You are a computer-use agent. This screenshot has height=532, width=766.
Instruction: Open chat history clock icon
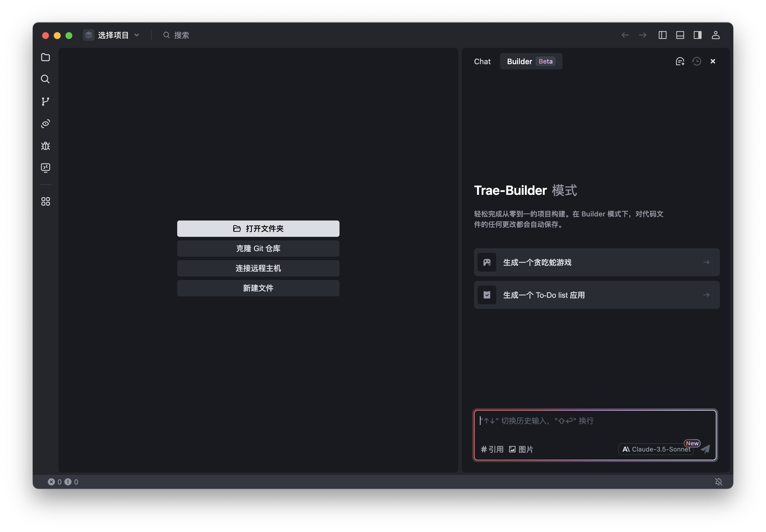(697, 61)
